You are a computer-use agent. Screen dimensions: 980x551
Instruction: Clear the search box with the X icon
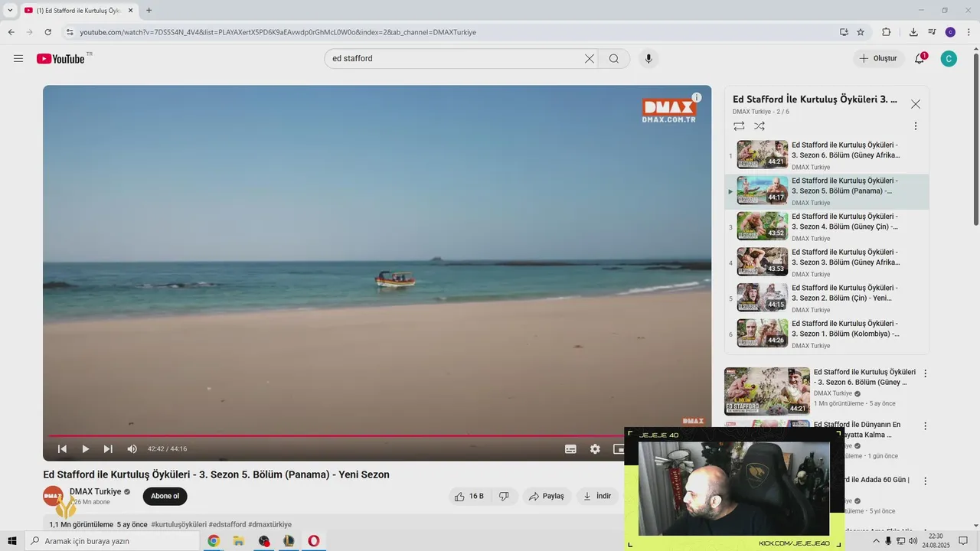590,59
